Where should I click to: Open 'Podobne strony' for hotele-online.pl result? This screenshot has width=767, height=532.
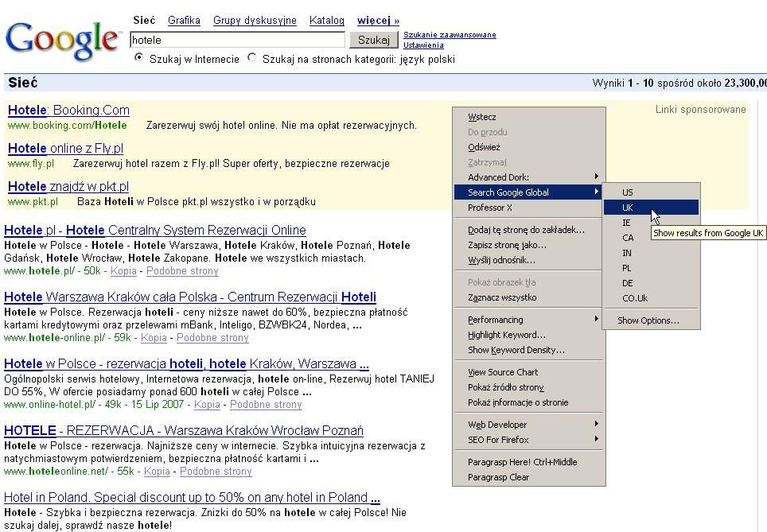212,337
